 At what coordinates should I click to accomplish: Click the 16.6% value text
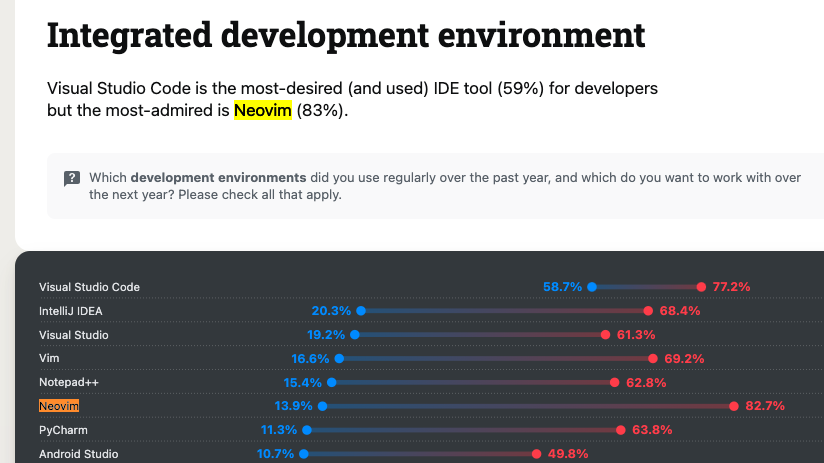point(310,358)
